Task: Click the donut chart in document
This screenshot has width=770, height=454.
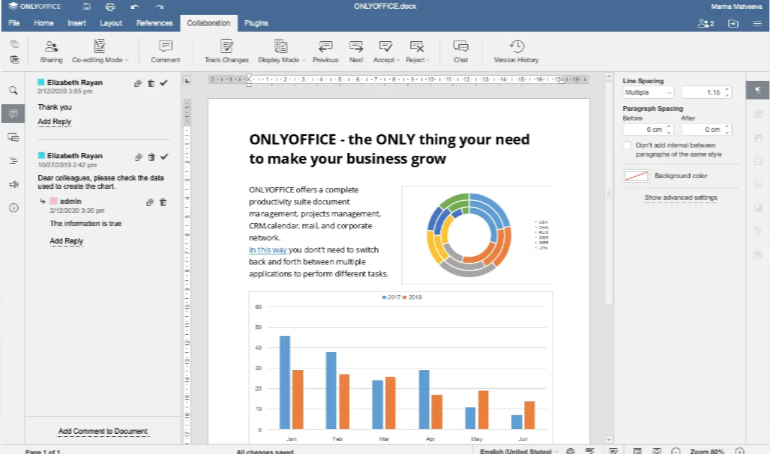Action: coord(469,235)
